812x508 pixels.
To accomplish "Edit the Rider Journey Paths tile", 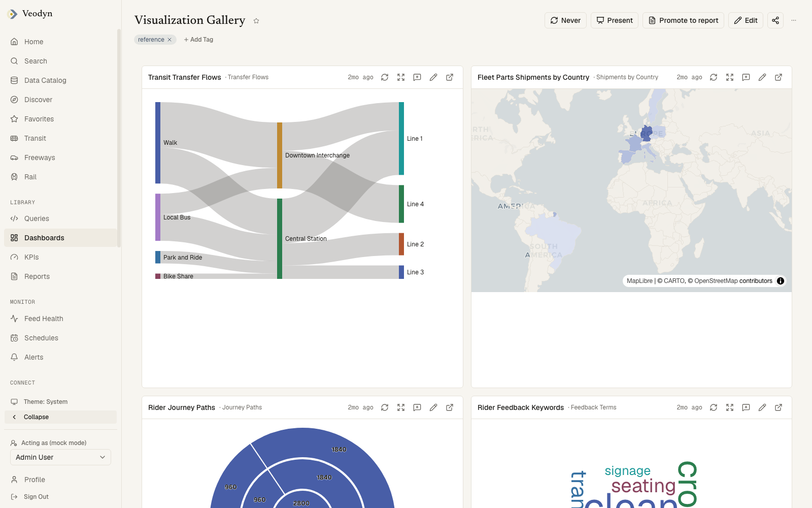I will (433, 407).
